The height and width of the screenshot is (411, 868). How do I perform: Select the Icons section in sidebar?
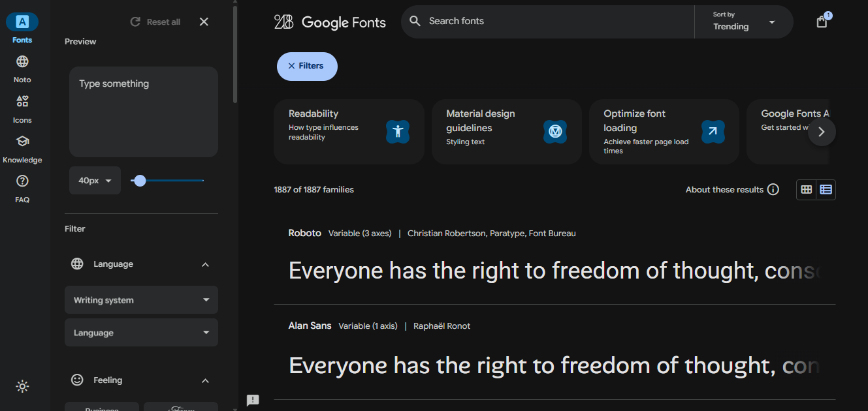[x=22, y=108]
